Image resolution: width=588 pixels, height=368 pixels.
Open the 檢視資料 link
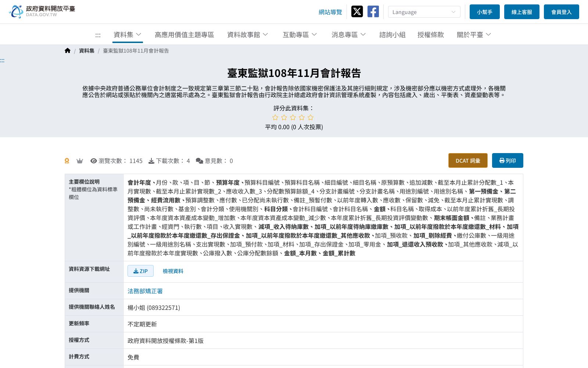point(173,271)
